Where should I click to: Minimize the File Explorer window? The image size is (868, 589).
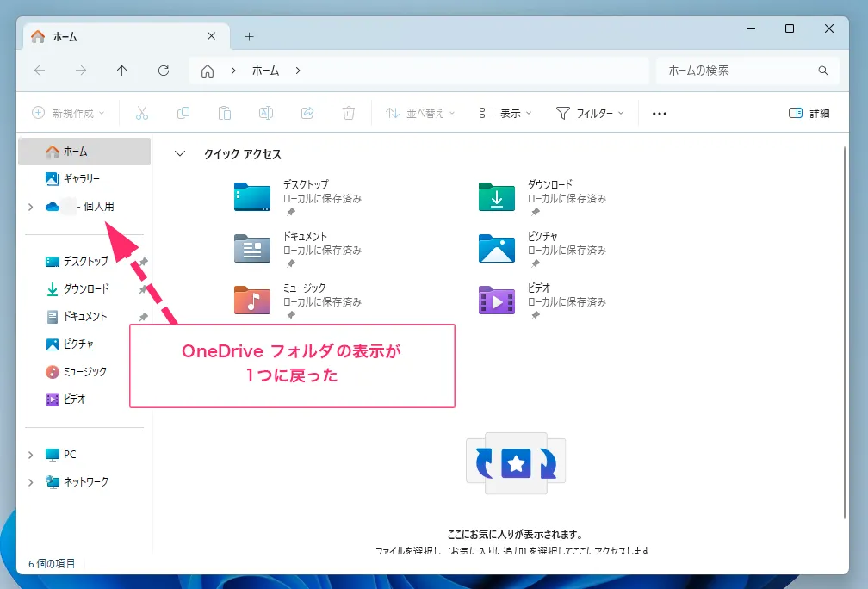pyautogui.click(x=751, y=28)
